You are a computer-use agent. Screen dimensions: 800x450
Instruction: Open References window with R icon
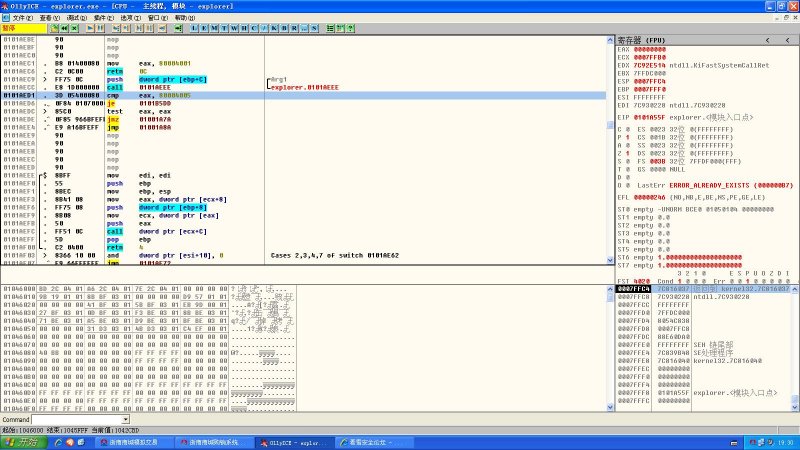coord(294,28)
